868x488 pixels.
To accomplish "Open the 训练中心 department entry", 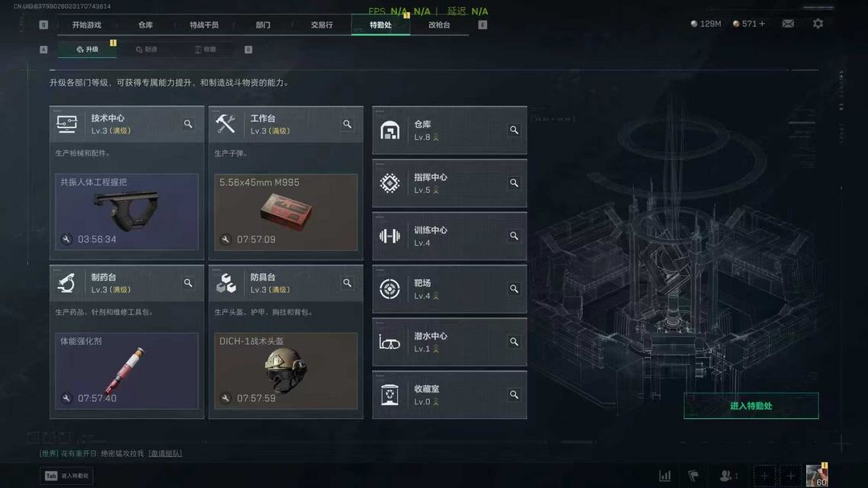I will [449, 236].
